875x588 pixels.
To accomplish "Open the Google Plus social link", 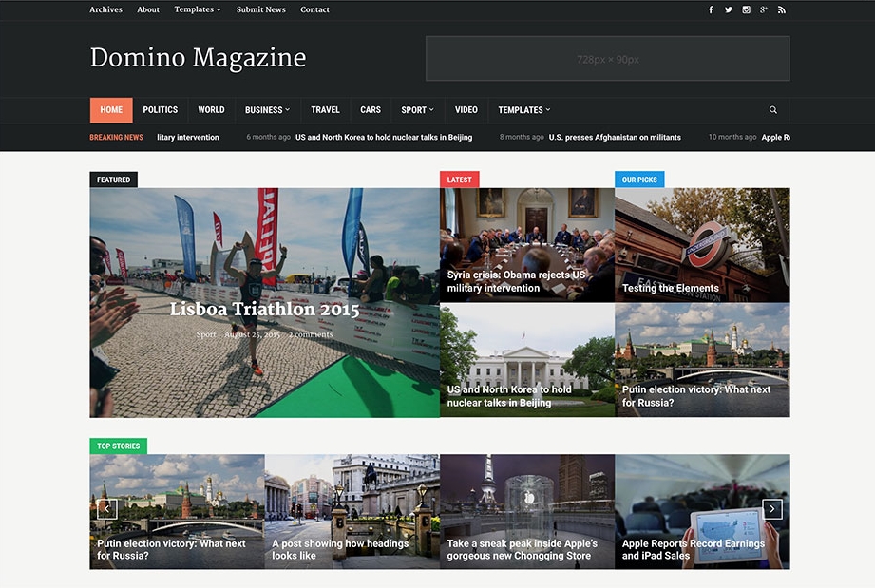I will [x=764, y=9].
